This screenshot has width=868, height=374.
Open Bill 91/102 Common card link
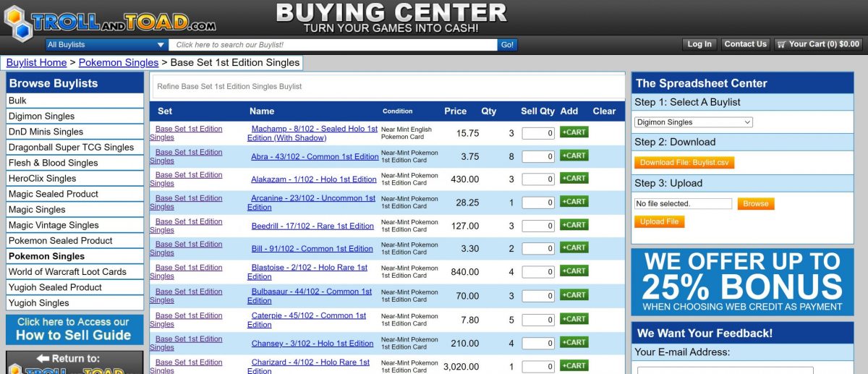point(312,249)
